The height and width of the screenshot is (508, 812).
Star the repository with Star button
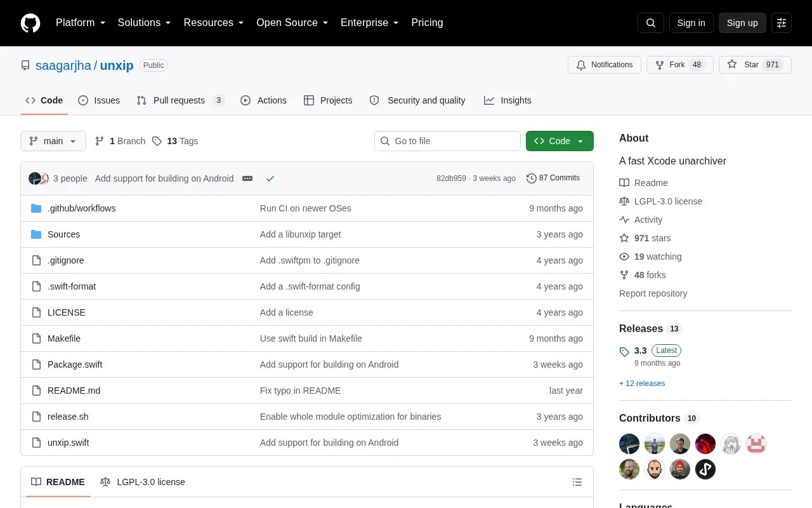[x=755, y=65]
